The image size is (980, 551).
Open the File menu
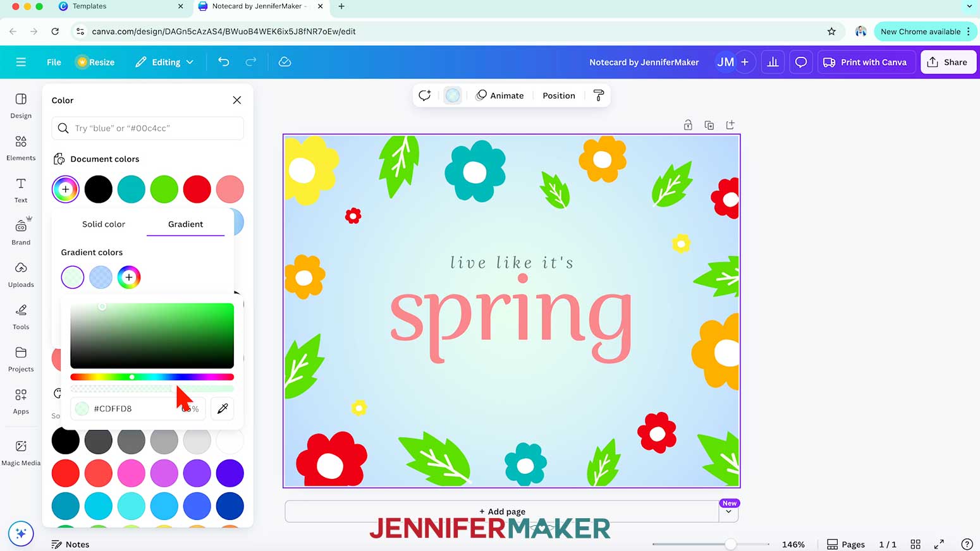[54, 62]
